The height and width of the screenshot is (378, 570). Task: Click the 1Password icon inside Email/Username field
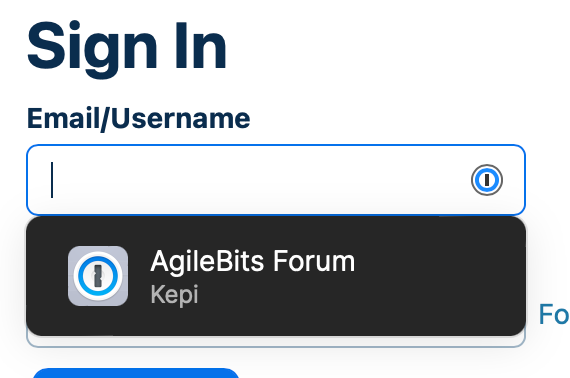pos(487,180)
